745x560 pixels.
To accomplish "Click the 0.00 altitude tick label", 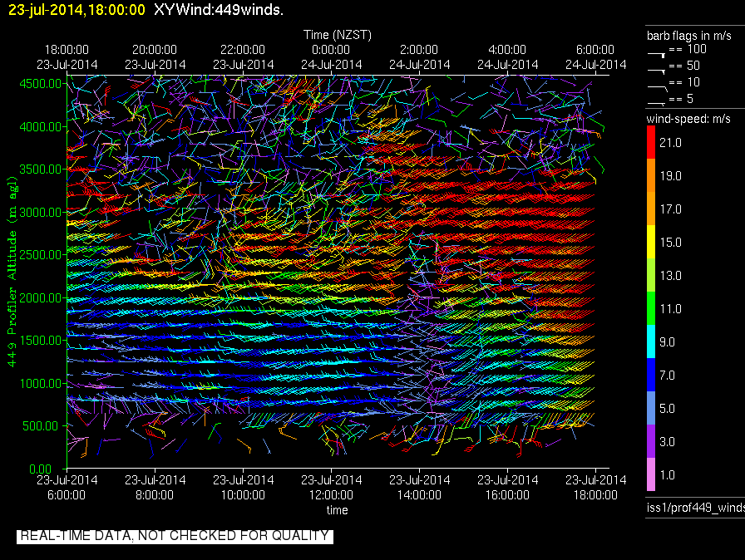I will [40, 469].
